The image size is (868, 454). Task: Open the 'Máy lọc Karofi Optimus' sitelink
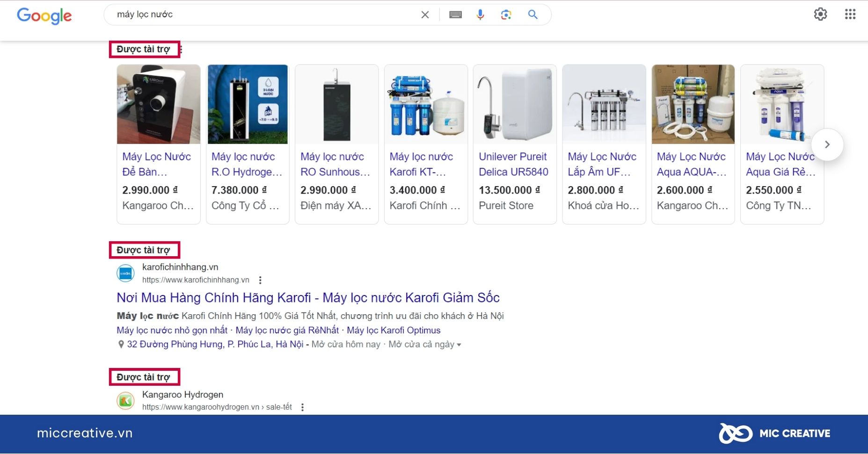[x=394, y=331]
